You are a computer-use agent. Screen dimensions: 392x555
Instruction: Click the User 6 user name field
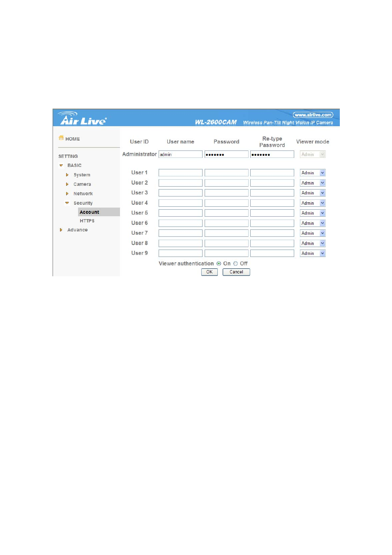coord(180,223)
